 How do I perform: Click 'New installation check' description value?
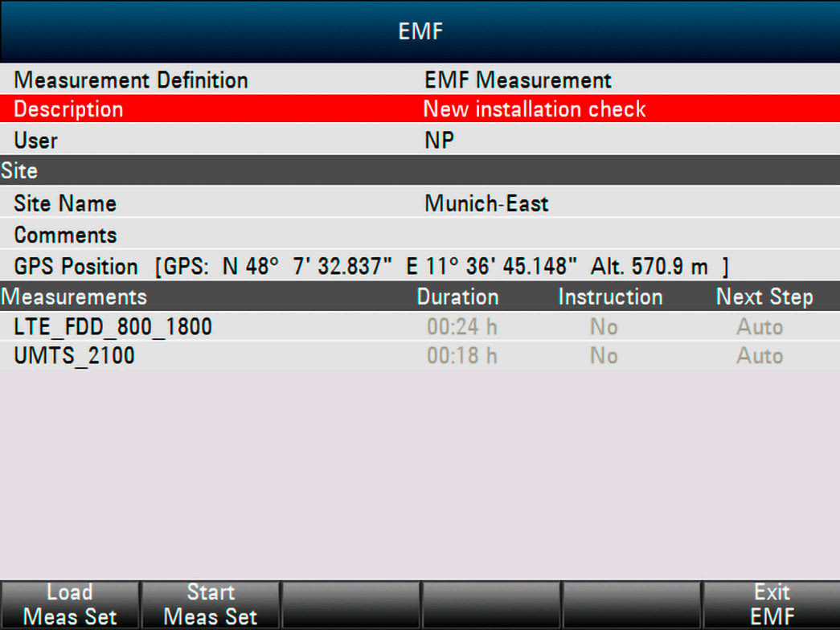point(534,108)
